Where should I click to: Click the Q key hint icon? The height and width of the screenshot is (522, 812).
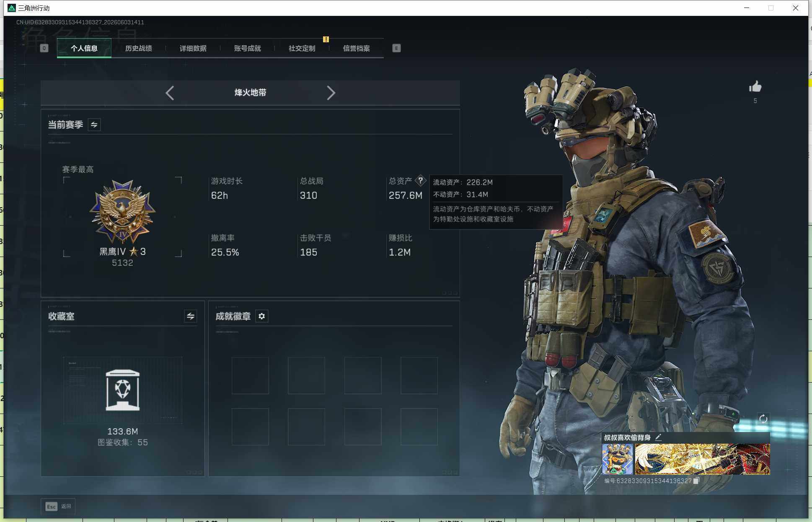coord(44,48)
